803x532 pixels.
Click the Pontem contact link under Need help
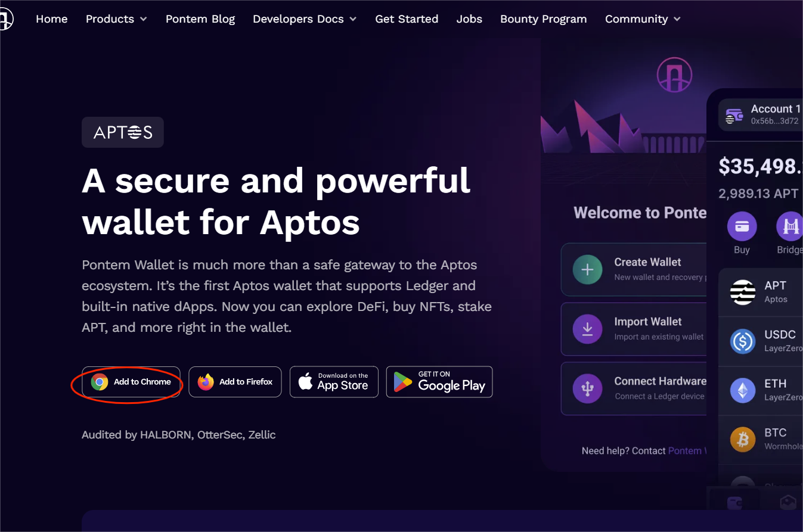point(687,451)
